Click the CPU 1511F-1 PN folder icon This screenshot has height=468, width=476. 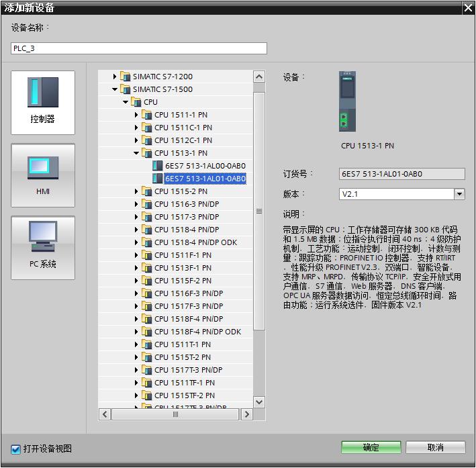147,254
